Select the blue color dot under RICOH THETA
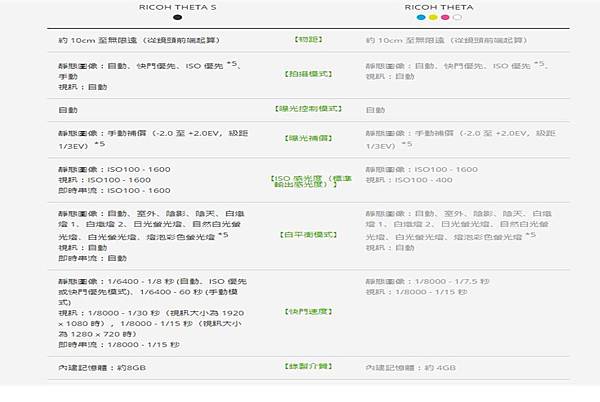Viewport: 600px width, 402px height. tap(421, 17)
